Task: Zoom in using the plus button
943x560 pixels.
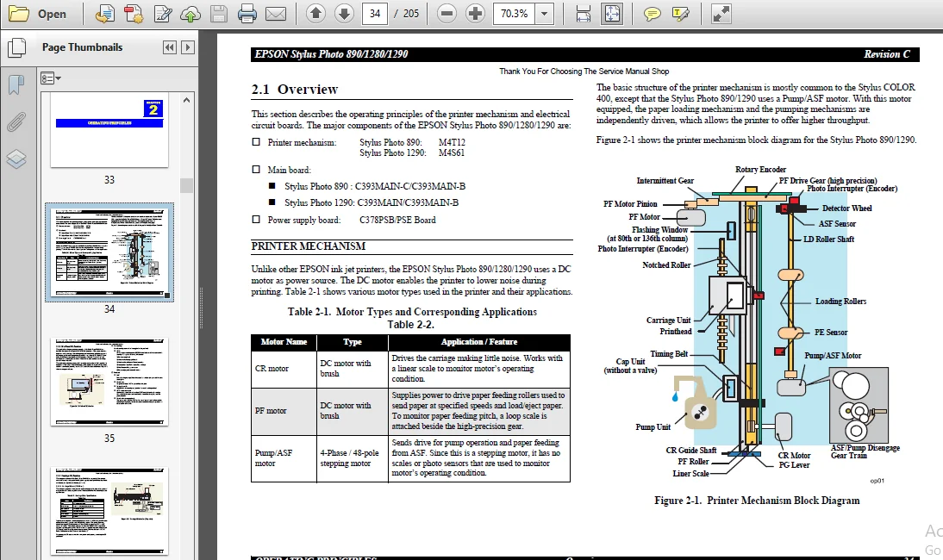Action: (475, 13)
